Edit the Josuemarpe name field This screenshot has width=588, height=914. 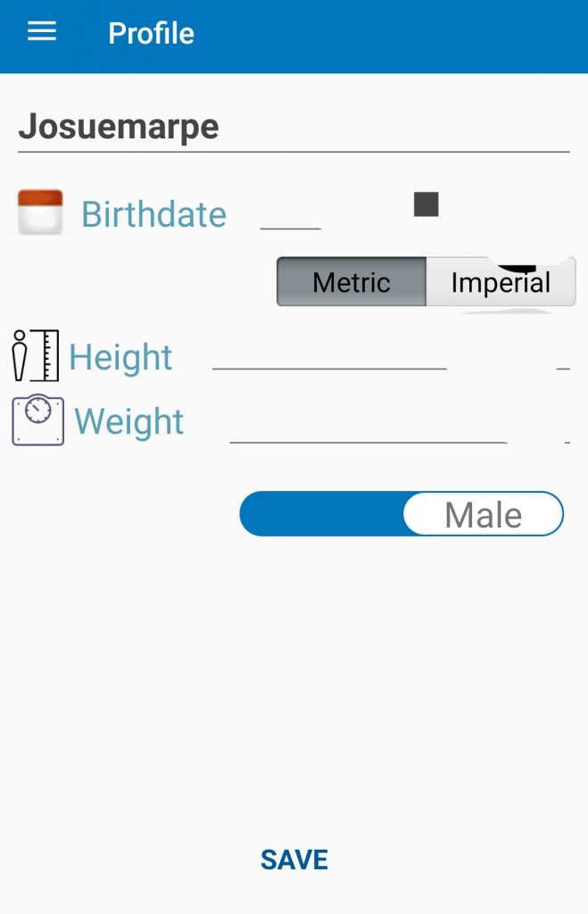[294, 128]
